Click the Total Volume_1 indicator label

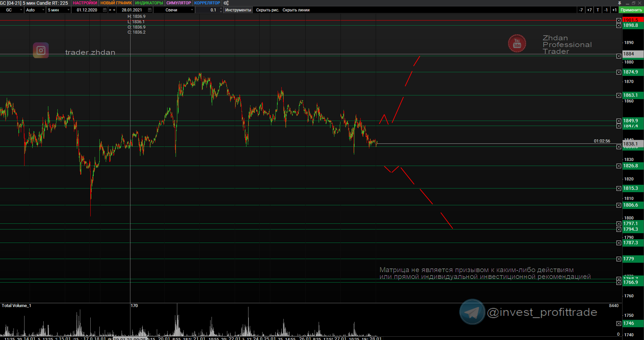16,306
